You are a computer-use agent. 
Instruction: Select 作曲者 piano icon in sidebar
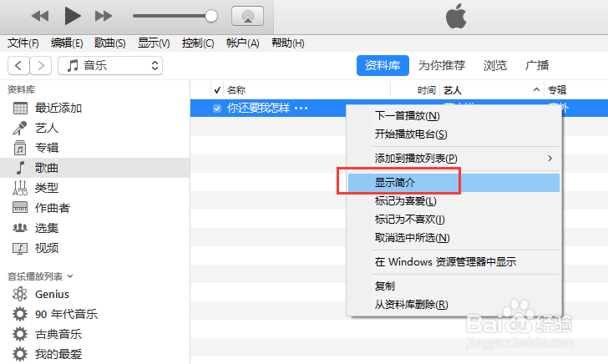pos(20,208)
